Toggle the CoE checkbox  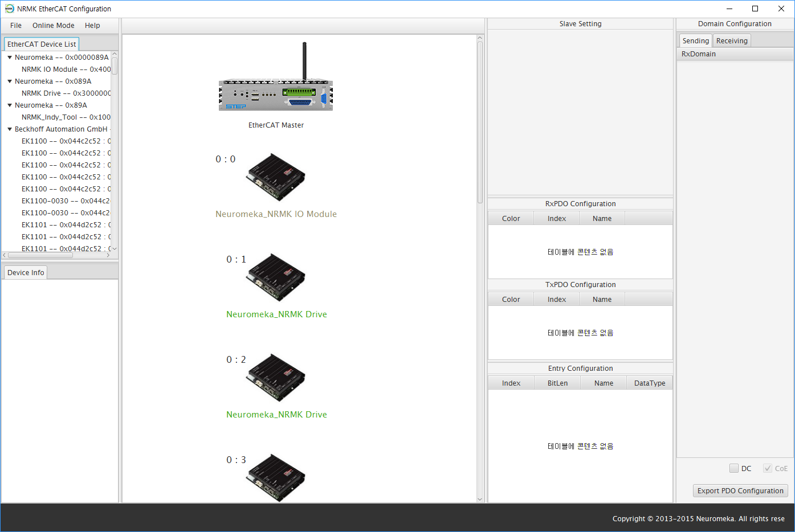pyautogui.click(x=768, y=468)
